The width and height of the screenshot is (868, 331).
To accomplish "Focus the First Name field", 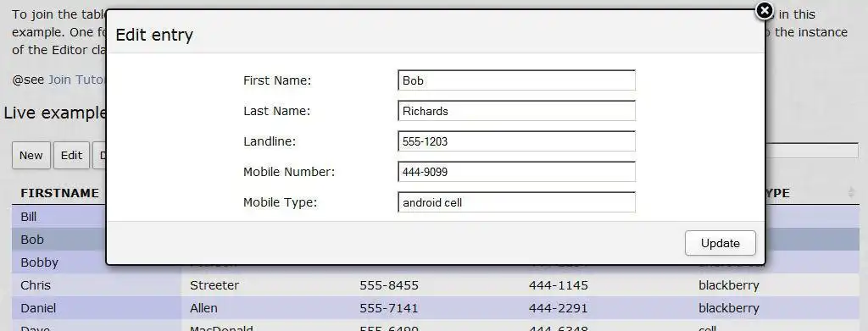I will click(516, 80).
